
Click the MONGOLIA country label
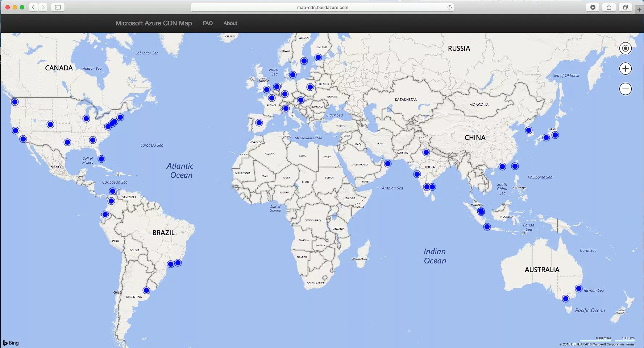pyautogui.click(x=479, y=105)
